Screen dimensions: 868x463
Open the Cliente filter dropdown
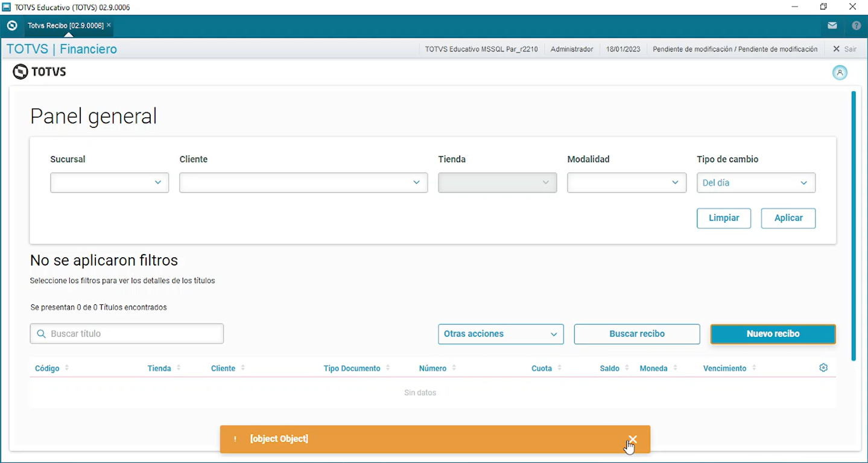303,183
